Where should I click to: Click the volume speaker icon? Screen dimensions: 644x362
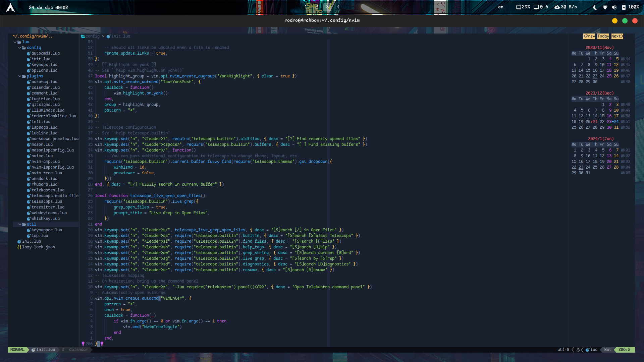click(x=614, y=7)
